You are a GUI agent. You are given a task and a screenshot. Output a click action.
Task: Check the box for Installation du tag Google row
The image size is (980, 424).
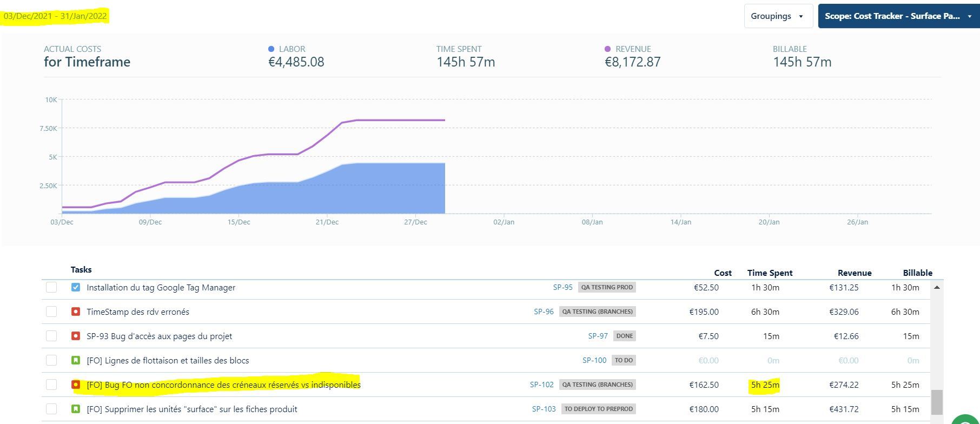coord(51,288)
